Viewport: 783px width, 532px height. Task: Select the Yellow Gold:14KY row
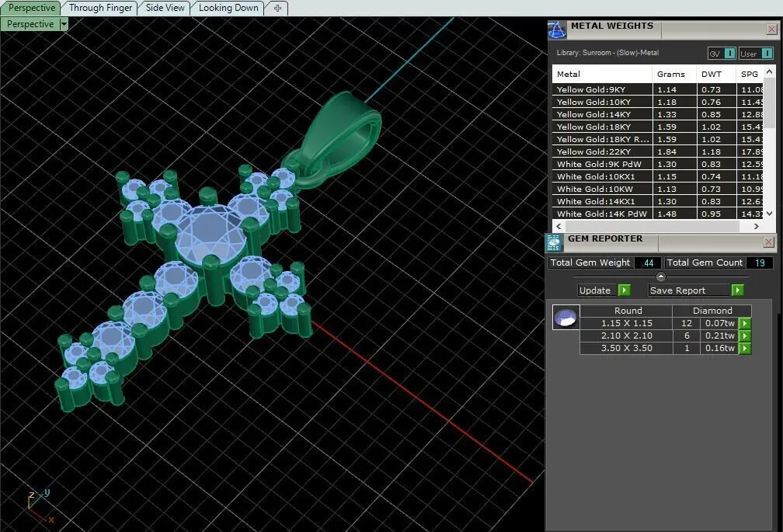[x=658, y=114]
